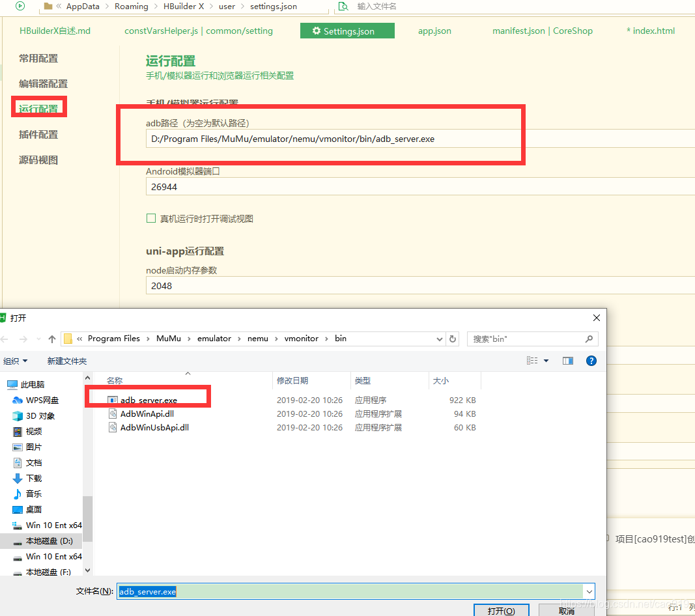Go up one folder level

[x=52, y=339]
